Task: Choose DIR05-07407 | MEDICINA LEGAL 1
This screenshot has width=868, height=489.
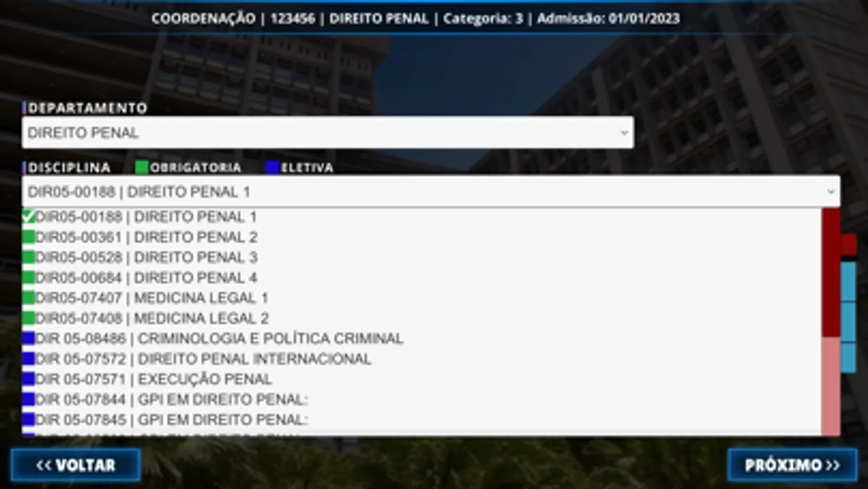Action: [421, 298]
